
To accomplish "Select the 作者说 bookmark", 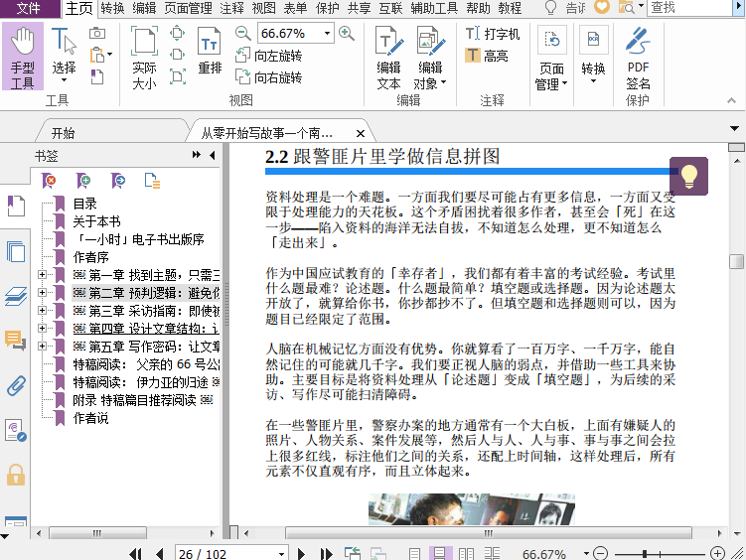I will point(90,418).
